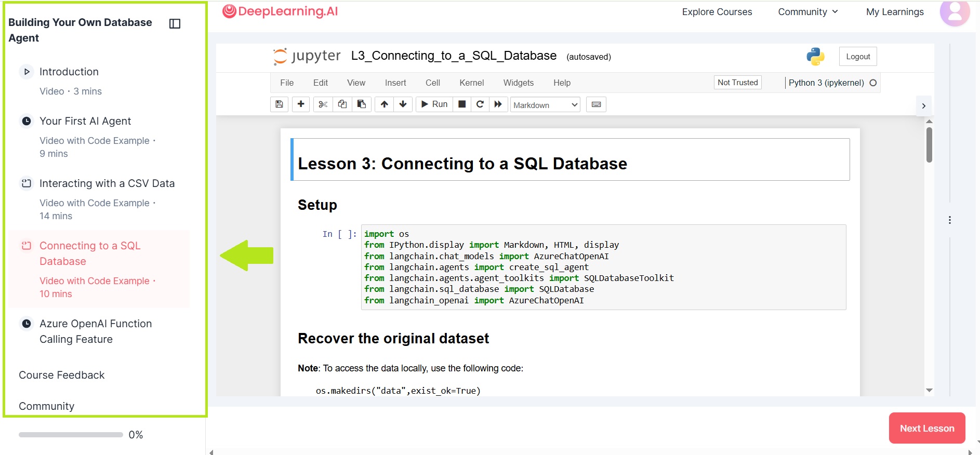Expand the right side panel chevron
This screenshot has width=980, height=455.
(923, 105)
